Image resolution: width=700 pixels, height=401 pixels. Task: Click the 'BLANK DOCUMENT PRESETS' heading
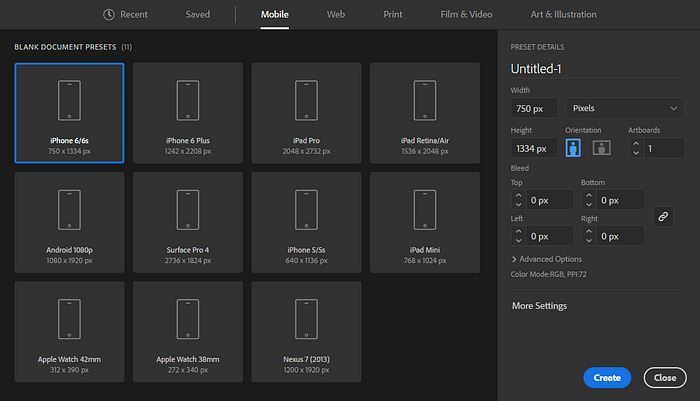tap(65, 47)
